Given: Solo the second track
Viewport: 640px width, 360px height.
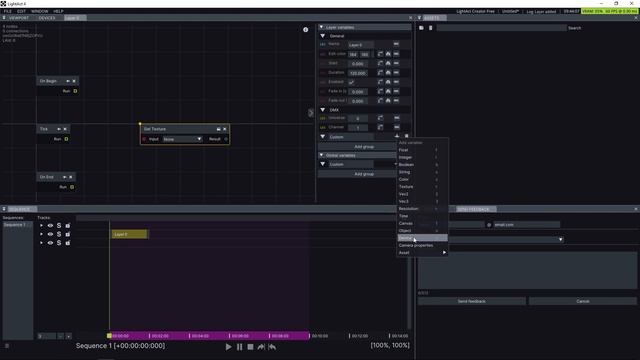Looking at the screenshot, I should (59, 234).
